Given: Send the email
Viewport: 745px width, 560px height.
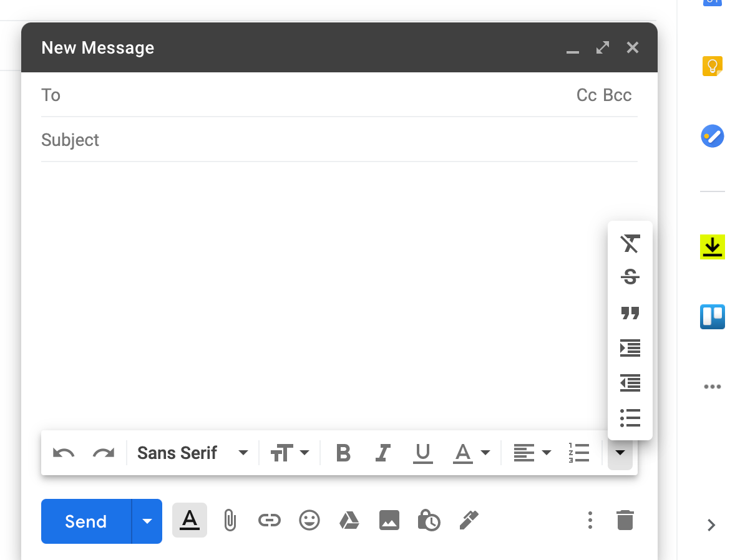Looking at the screenshot, I should pos(85,521).
